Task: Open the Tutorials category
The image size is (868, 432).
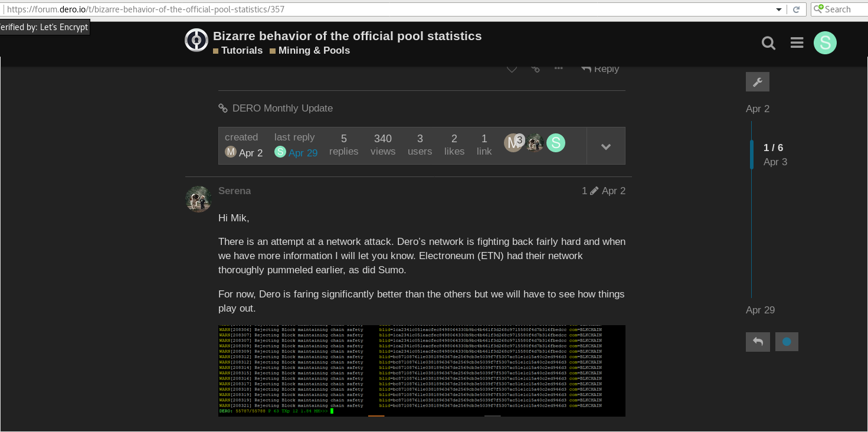Action: point(238,51)
